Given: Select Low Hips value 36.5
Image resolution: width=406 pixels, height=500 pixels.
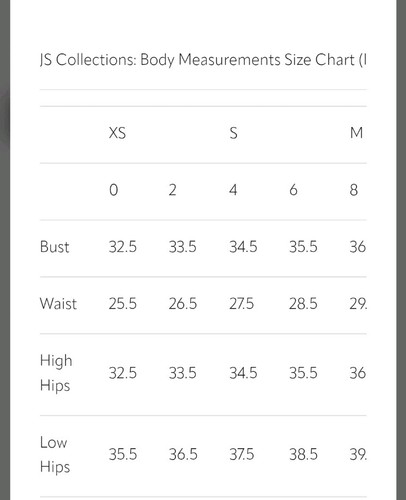Looking at the screenshot, I should click(x=183, y=454).
